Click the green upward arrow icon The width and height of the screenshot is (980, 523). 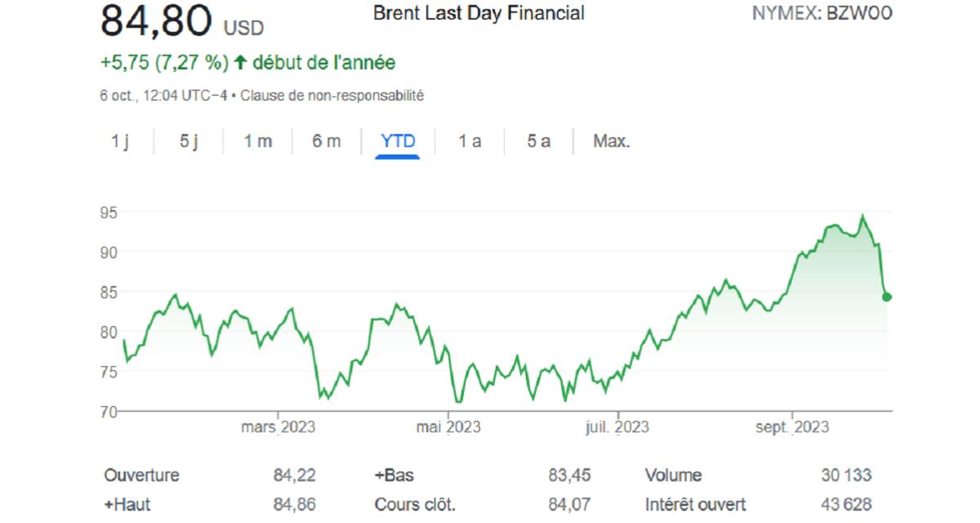coord(240,63)
